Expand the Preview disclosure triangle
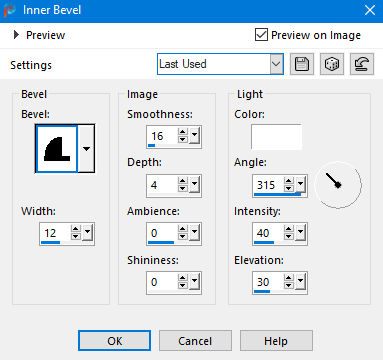Viewport: 383px width, 360px height. [16, 35]
